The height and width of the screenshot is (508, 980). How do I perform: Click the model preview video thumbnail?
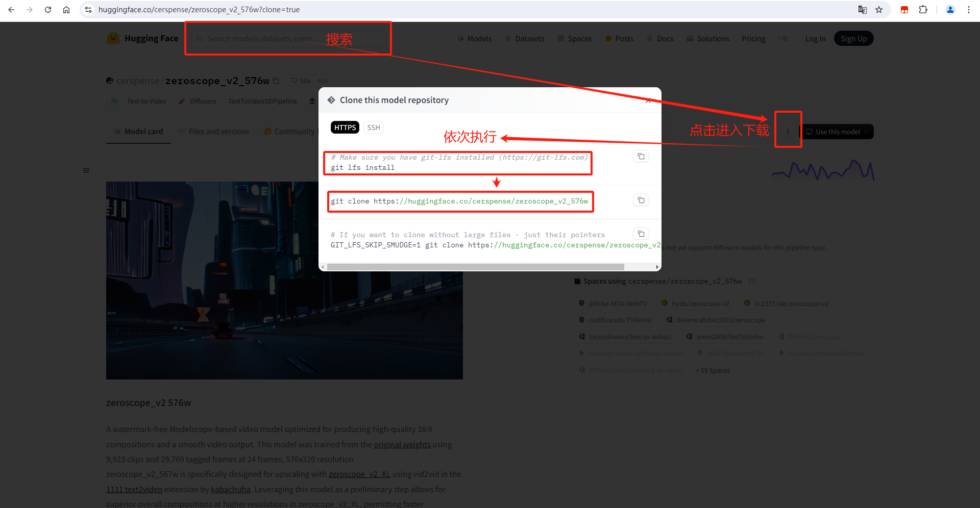tap(284, 281)
